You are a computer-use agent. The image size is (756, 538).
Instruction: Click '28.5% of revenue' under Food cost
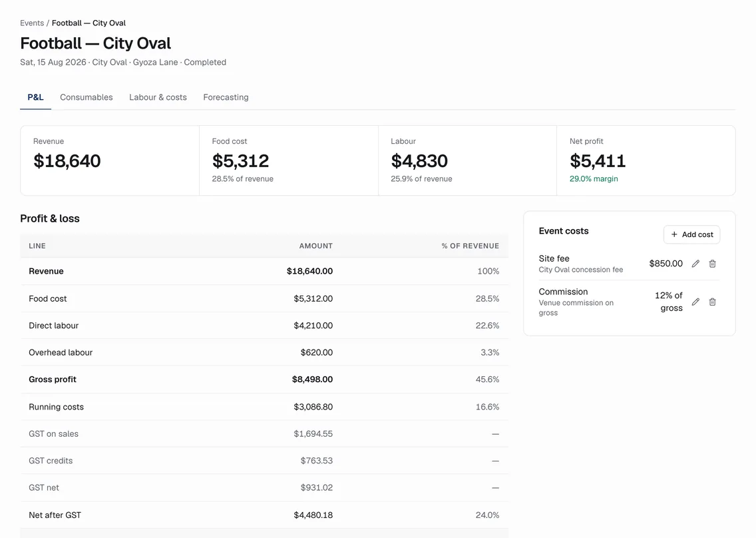(x=242, y=178)
